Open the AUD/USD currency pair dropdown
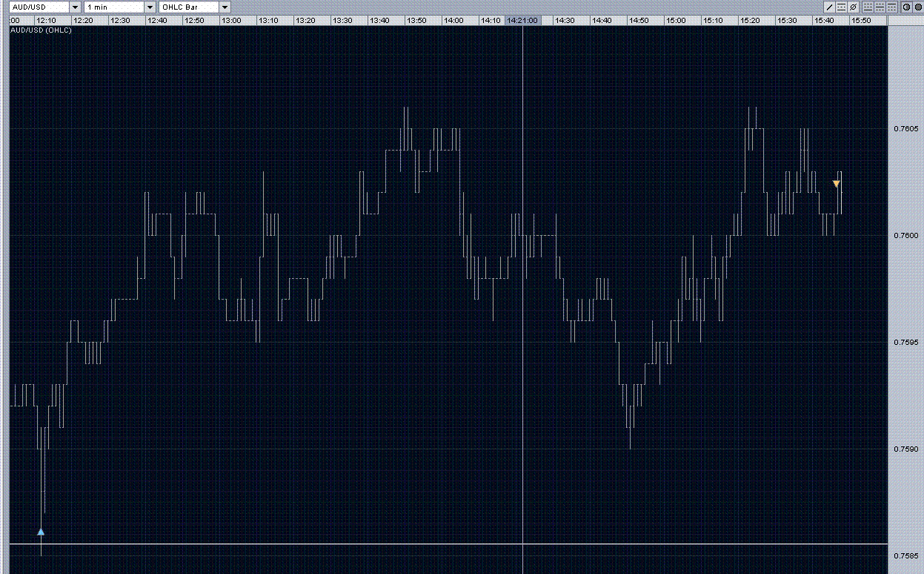This screenshot has height=574, width=924. point(75,7)
